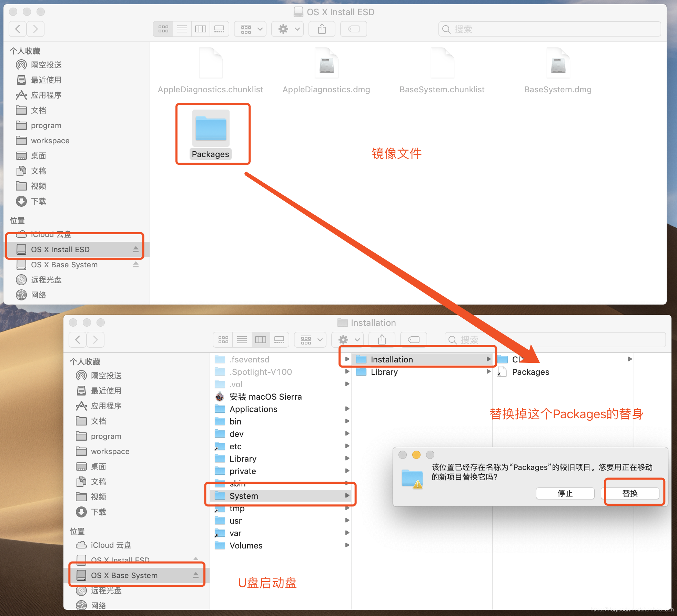Focus search field in OS X Install ESD window

click(549, 29)
